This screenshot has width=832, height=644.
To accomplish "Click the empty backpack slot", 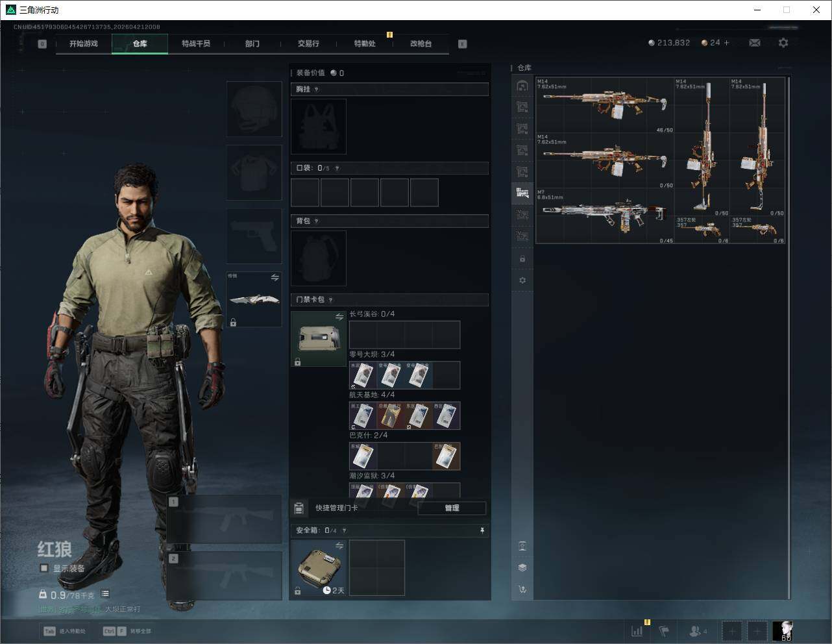I will tap(319, 258).
